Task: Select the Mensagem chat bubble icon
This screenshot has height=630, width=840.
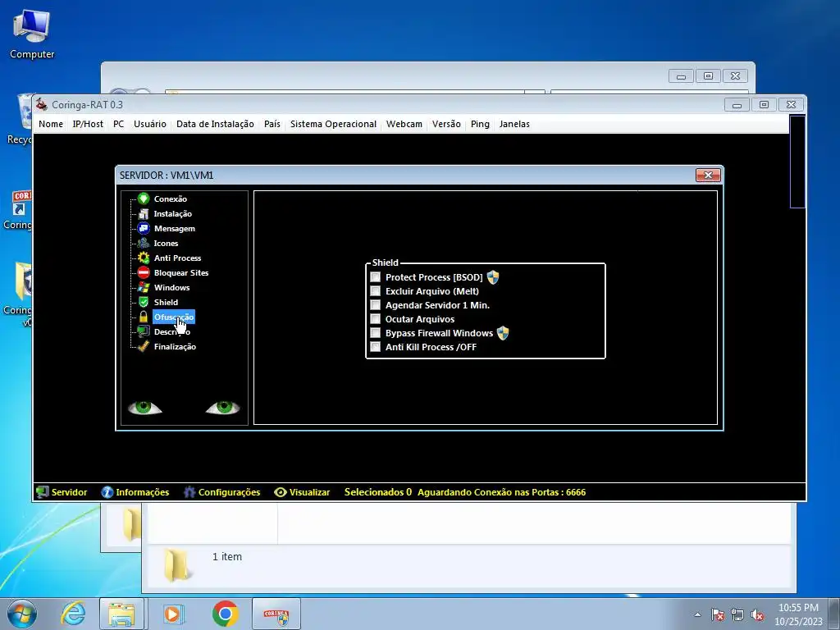Action: (143, 228)
